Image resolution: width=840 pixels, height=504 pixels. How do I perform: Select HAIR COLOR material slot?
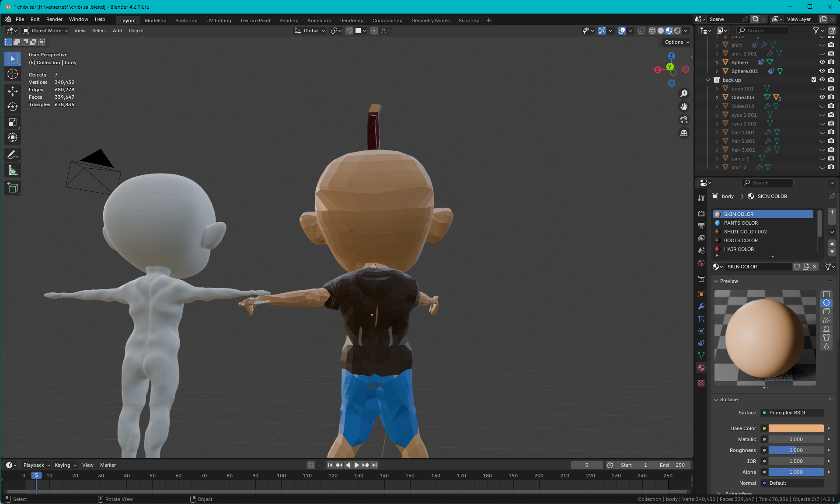tap(739, 249)
